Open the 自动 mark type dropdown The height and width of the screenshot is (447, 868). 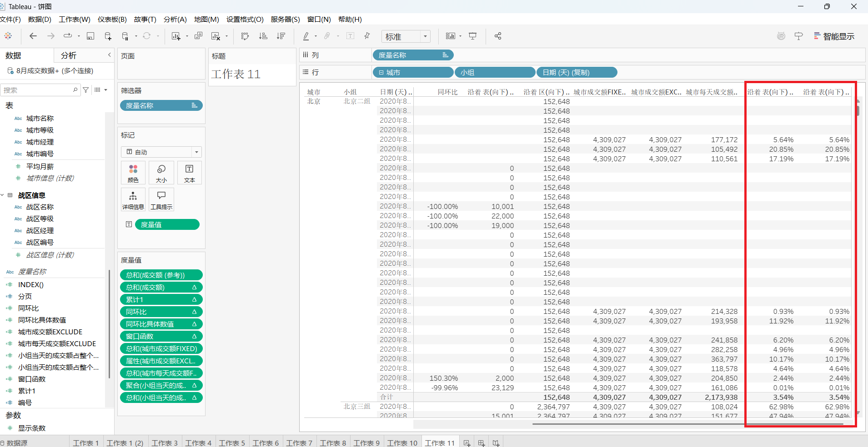(161, 152)
